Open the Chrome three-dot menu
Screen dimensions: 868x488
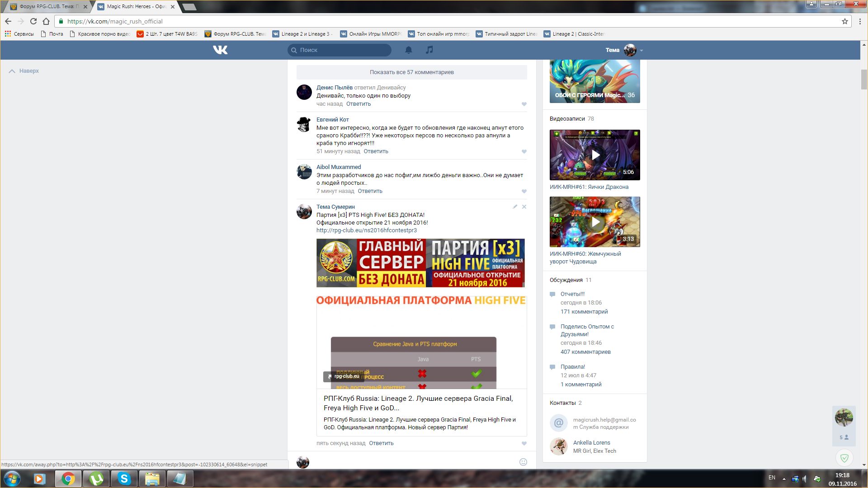[x=860, y=21]
